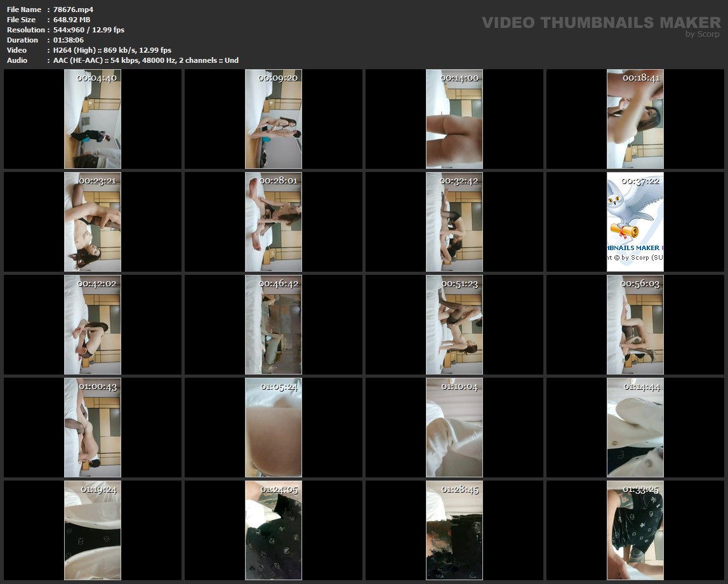
Task: Click the last thumbnail at 01:33:25
Action: 635,530
